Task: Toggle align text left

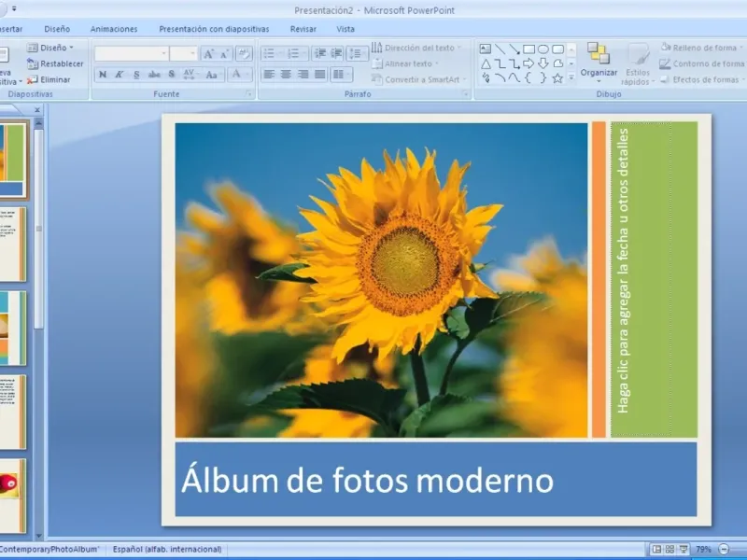Action: tap(269, 75)
